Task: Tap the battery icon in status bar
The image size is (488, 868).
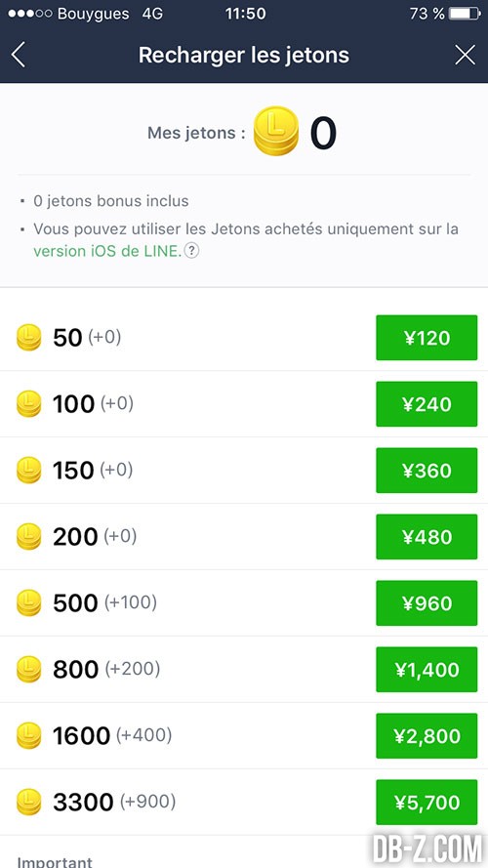Action: tap(464, 14)
